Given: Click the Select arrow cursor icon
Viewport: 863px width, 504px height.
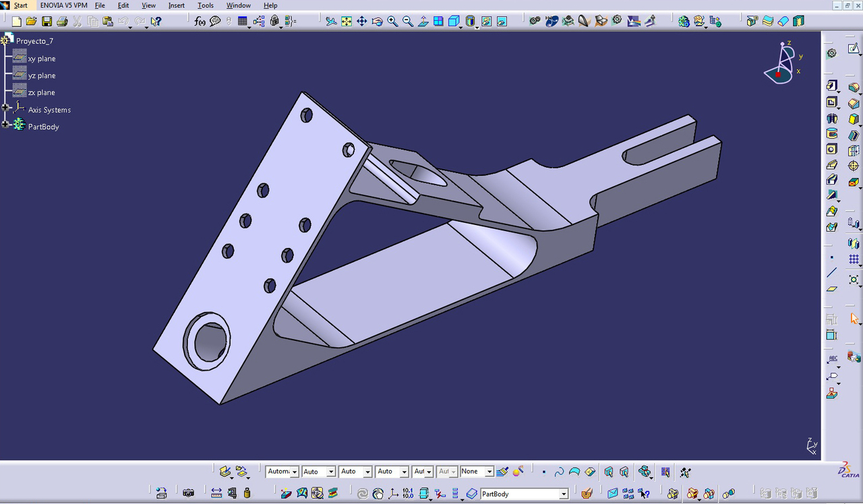Looking at the screenshot, I should click(x=854, y=319).
